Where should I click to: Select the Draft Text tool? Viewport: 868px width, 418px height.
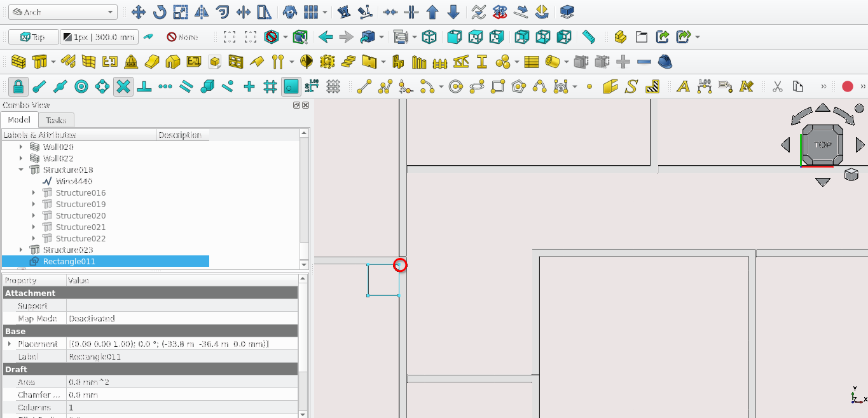(683, 86)
